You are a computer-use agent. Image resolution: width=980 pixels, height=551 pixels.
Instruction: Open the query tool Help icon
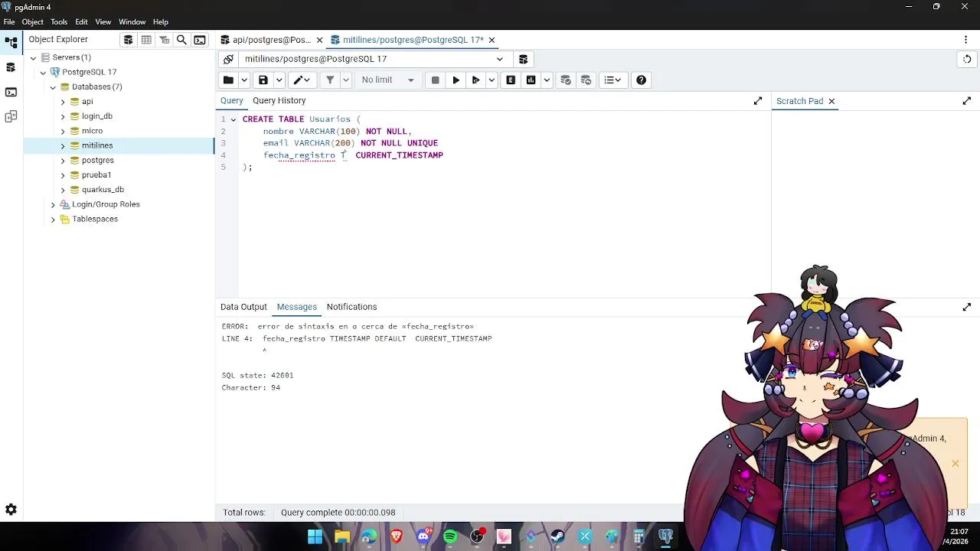[x=641, y=80]
